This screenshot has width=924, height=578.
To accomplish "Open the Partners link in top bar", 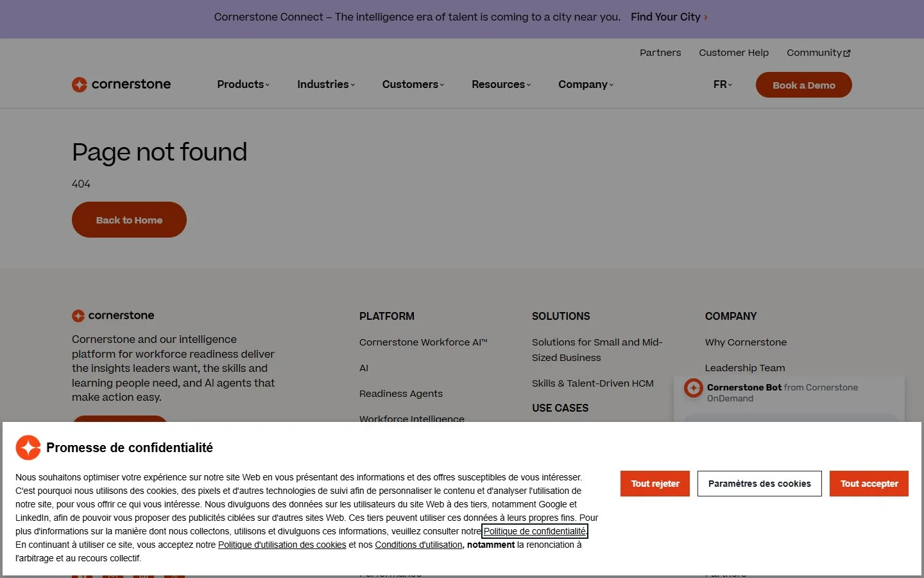I will coord(660,53).
